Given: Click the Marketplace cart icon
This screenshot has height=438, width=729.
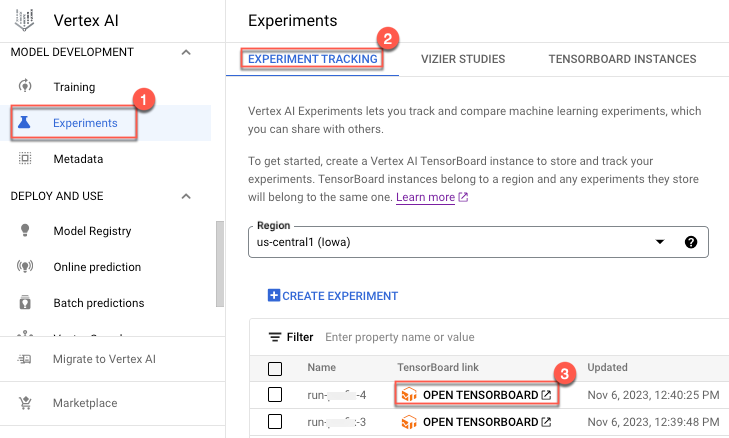Looking at the screenshot, I should tap(26, 403).
